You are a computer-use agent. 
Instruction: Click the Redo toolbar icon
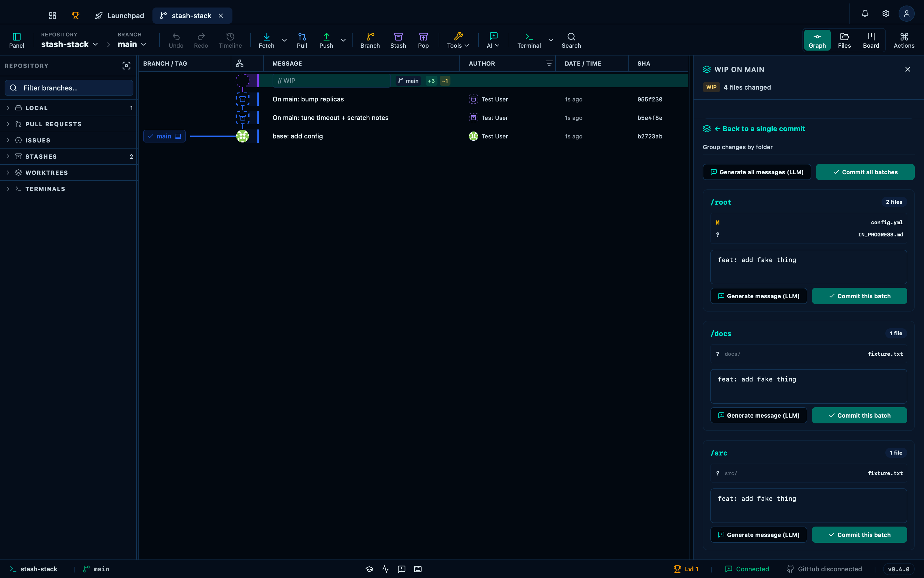tap(201, 40)
